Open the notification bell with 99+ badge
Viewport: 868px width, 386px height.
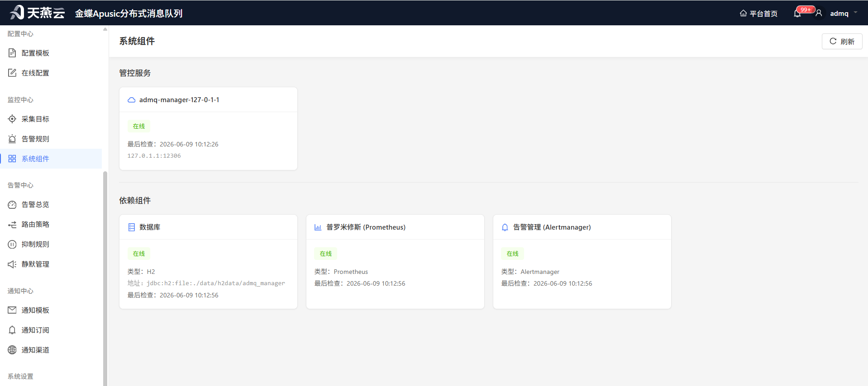[x=797, y=13]
